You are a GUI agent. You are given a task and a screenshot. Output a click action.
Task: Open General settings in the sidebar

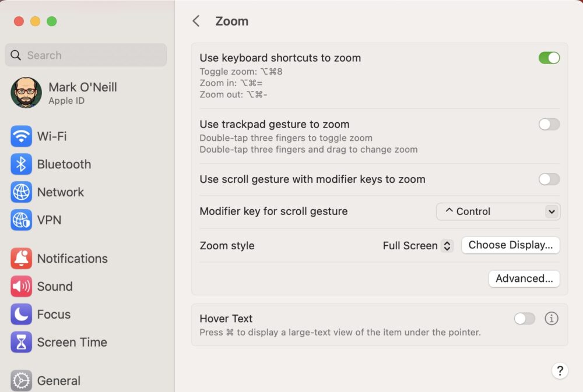pos(21,380)
